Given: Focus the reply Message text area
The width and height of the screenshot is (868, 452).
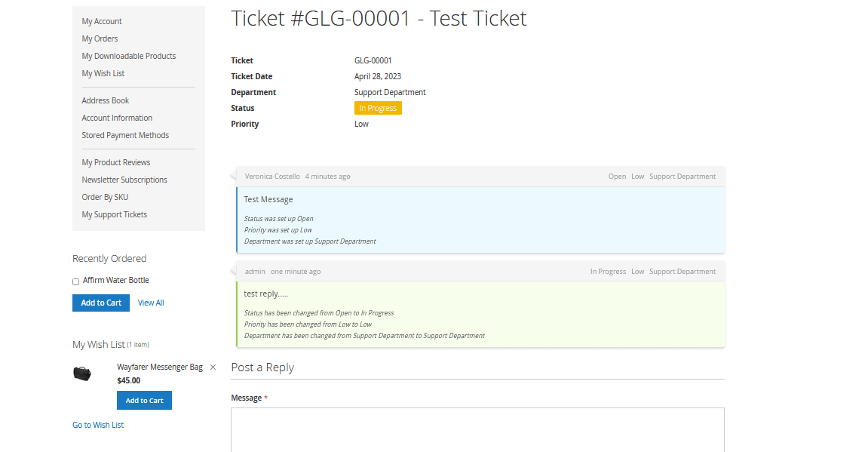Looking at the screenshot, I should [477, 429].
